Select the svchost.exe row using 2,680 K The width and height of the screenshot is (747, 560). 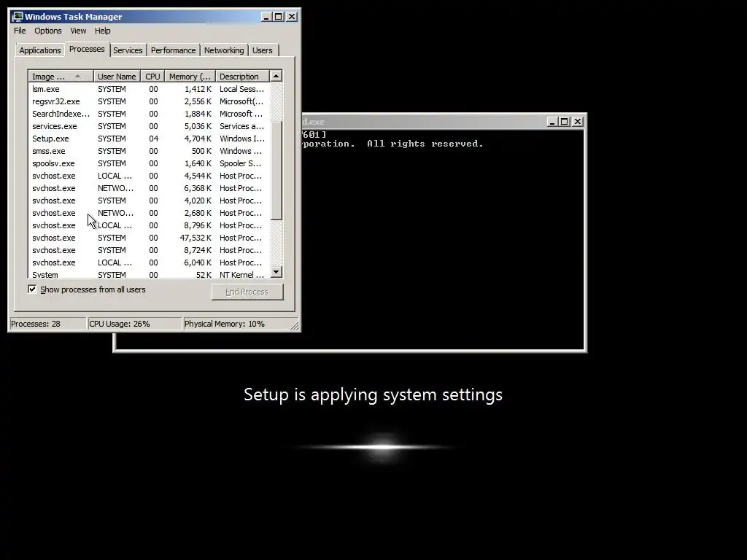click(x=149, y=213)
